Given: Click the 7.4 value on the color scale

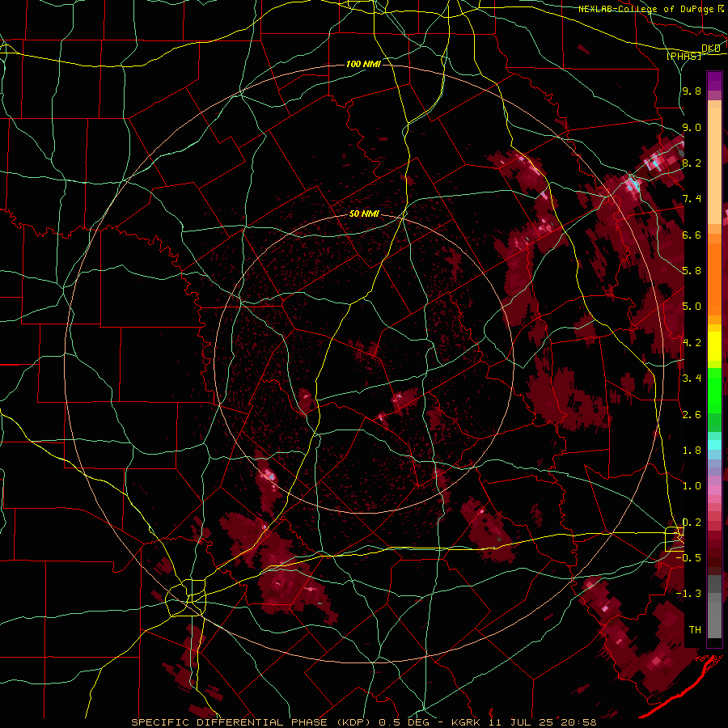Looking at the screenshot, I should [692, 199].
